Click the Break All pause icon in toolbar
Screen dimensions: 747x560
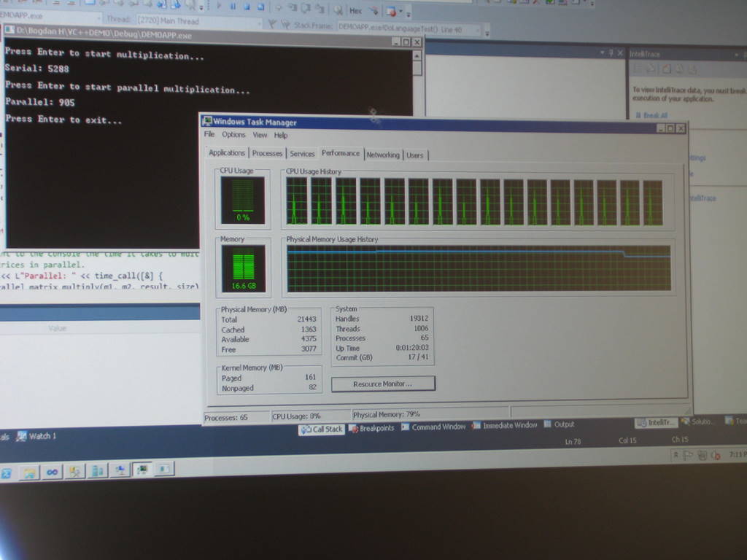click(233, 7)
